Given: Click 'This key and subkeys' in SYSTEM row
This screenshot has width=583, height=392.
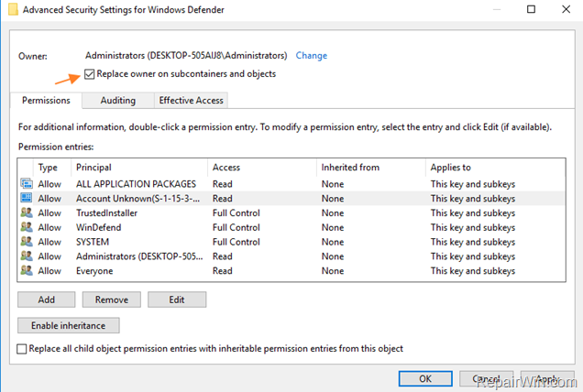Looking at the screenshot, I should pyautogui.click(x=473, y=242).
